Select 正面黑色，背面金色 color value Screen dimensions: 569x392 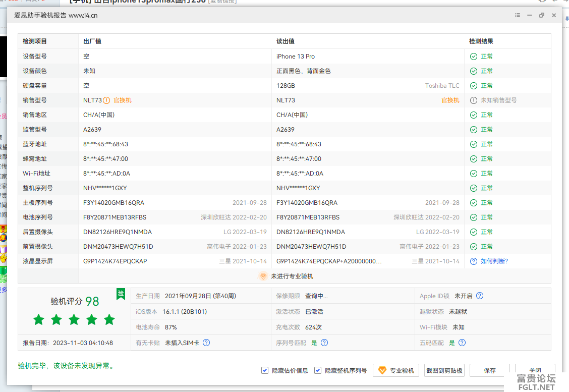click(303, 71)
